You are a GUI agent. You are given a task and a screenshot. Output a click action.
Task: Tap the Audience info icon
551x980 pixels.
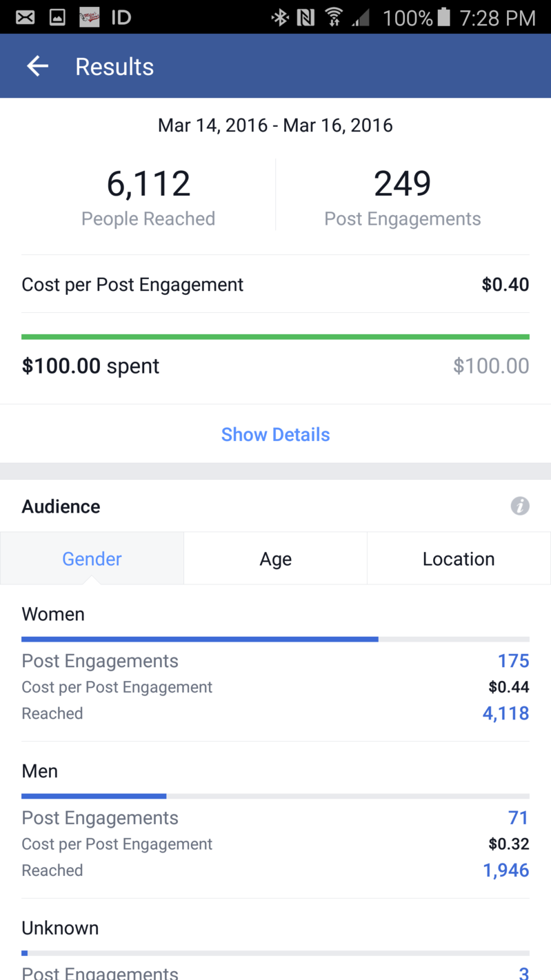(x=519, y=507)
